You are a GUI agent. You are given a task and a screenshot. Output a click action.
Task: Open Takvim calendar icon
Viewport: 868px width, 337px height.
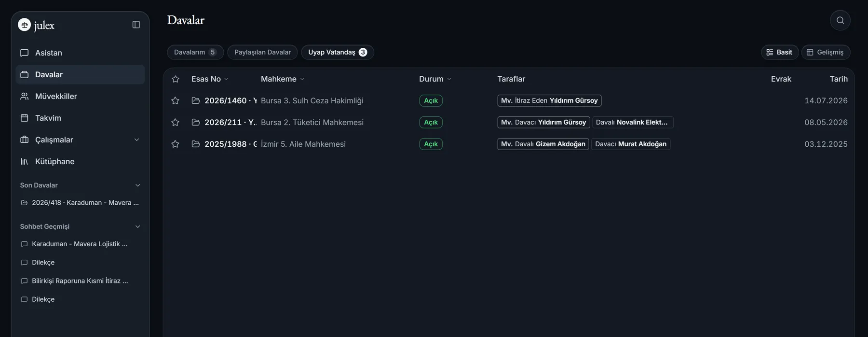click(x=25, y=118)
